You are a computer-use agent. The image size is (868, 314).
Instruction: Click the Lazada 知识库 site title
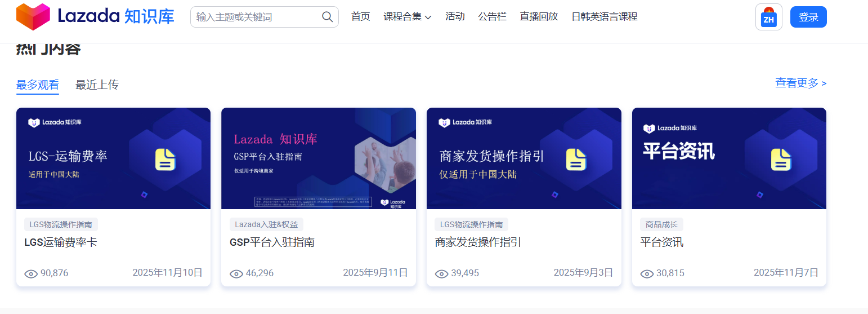[116, 17]
